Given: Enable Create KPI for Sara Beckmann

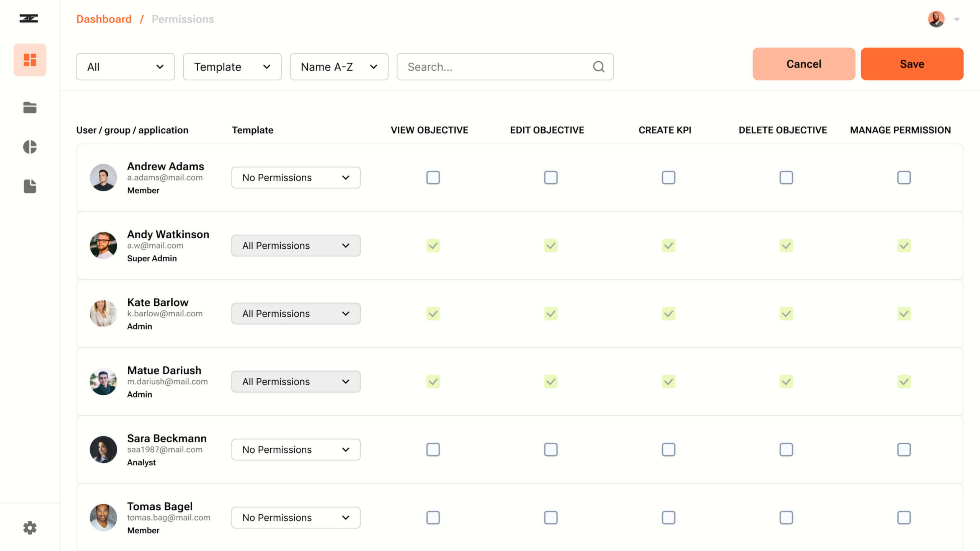Looking at the screenshot, I should (668, 450).
